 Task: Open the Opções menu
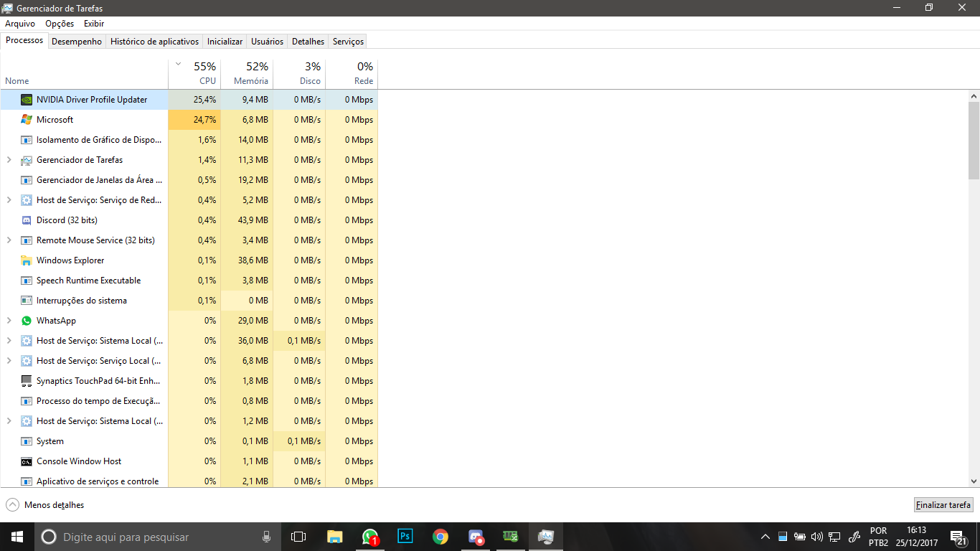tap(60, 24)
